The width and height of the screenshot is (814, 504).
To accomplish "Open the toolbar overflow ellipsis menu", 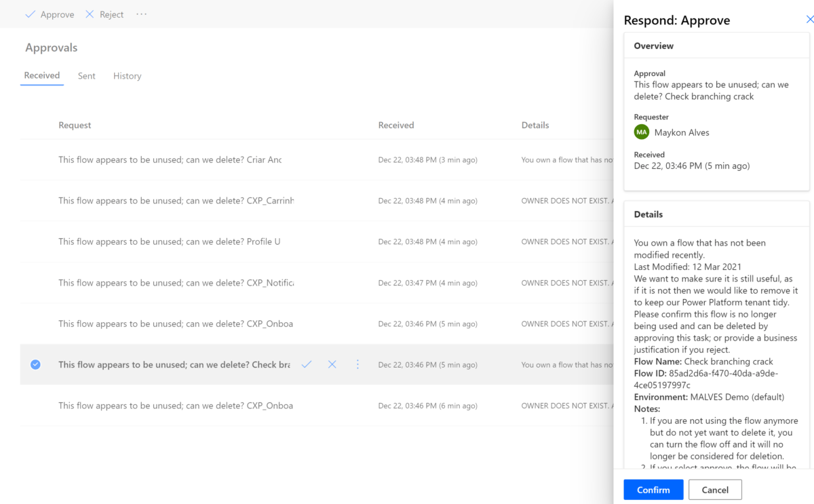I will point(141,14).
